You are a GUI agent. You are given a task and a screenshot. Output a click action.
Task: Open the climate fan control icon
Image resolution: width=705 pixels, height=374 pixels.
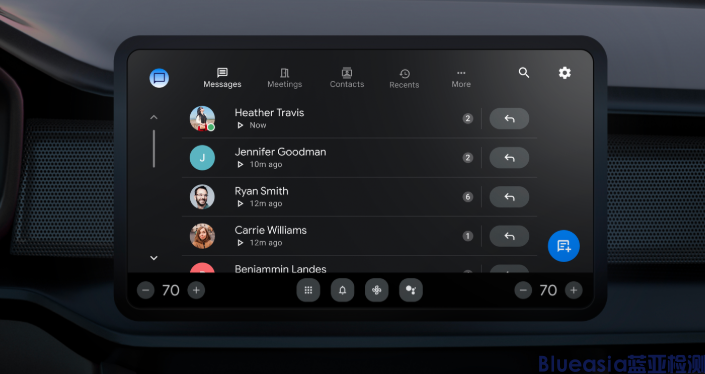377,290
